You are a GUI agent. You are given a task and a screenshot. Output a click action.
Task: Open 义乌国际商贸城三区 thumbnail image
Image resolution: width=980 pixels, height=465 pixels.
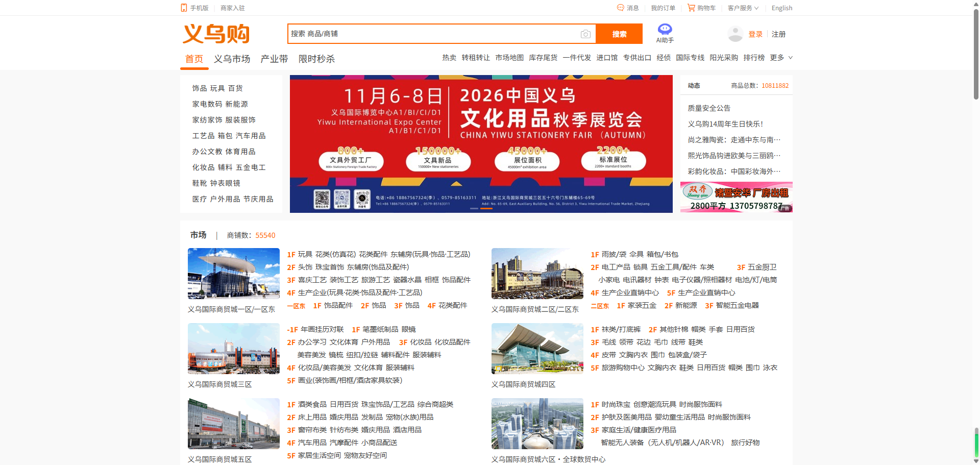tap(234, 349)
